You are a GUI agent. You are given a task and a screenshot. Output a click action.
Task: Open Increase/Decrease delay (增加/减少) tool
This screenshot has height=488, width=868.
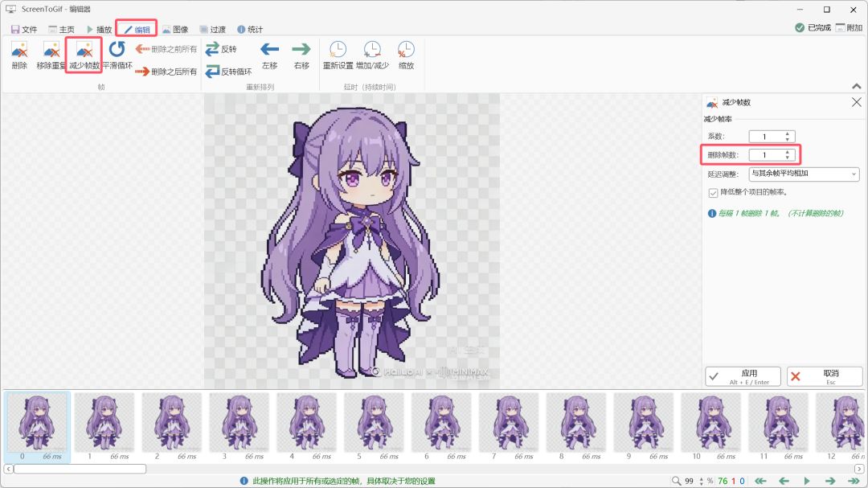coord(372,55)
